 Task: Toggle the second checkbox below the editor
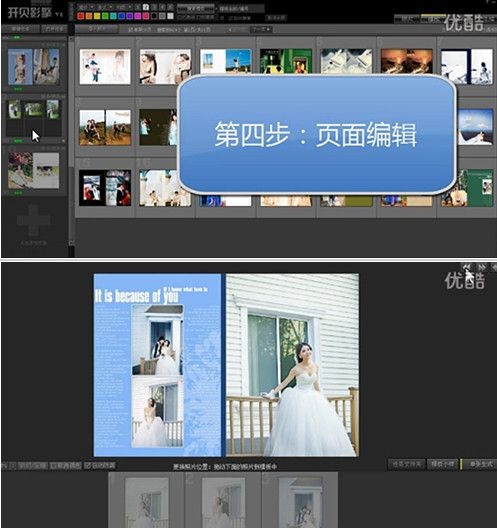pyautogui.click(x=66, y=466)
